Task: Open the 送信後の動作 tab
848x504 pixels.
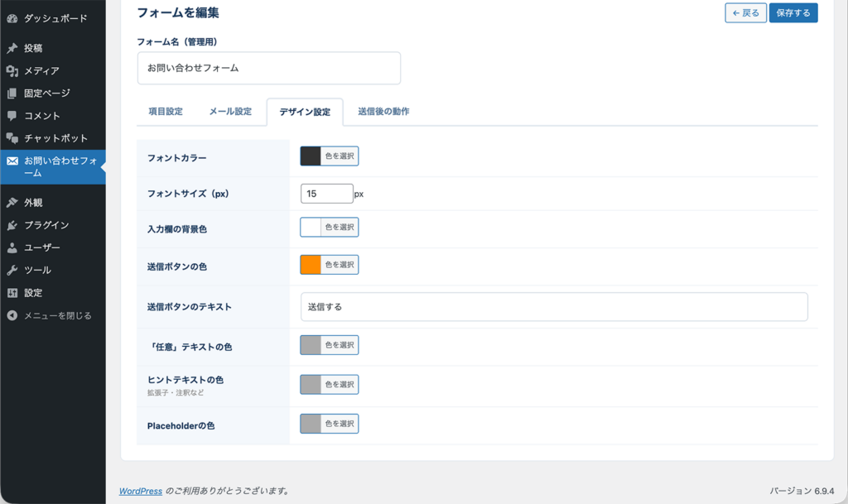Action: pyautogui.click(x=383, y=112)
